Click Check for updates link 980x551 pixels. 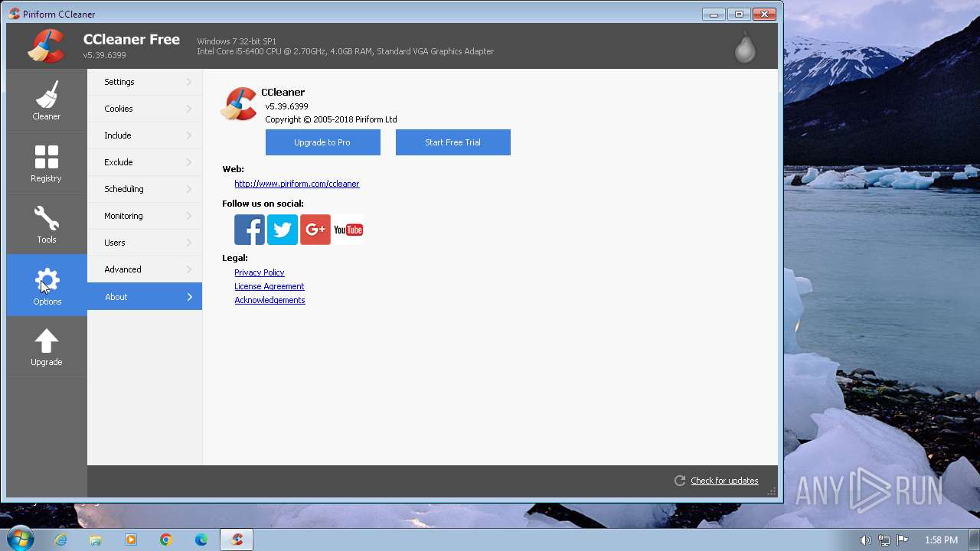point(724,481)
